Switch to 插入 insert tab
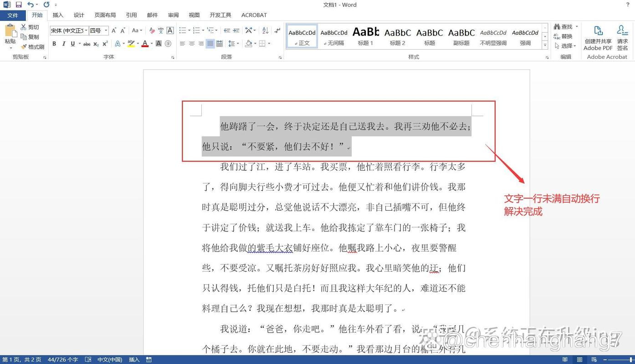This screenshot has width=635, height=364. (58, 15)
